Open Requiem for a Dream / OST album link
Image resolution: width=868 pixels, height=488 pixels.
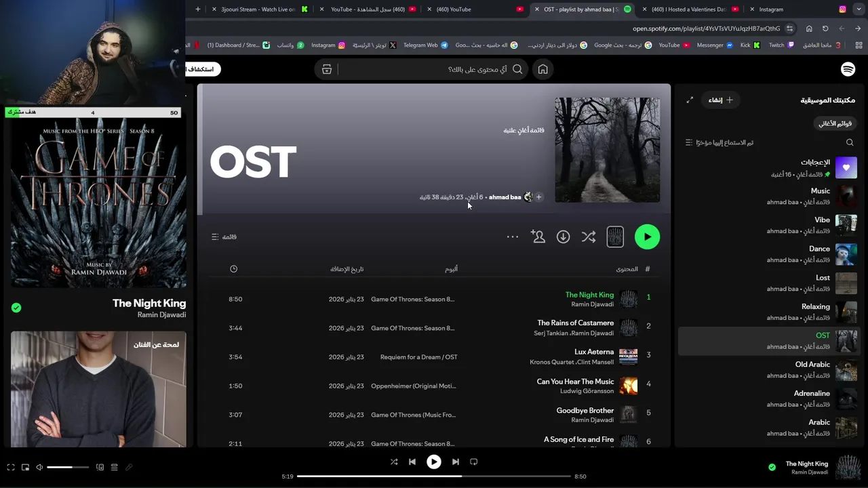pos(419,357)
